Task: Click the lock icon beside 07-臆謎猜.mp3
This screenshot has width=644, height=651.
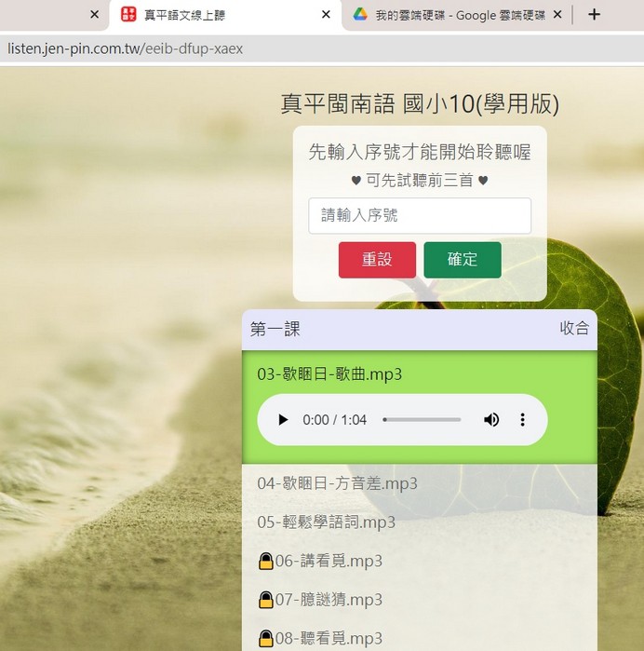Action: [x=265, y=600]
